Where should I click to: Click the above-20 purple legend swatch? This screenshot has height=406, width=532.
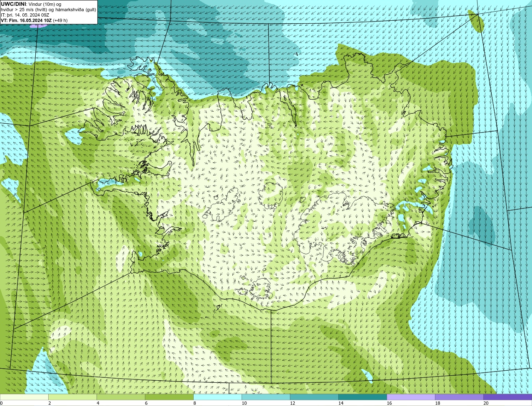(x=507, y=397)
